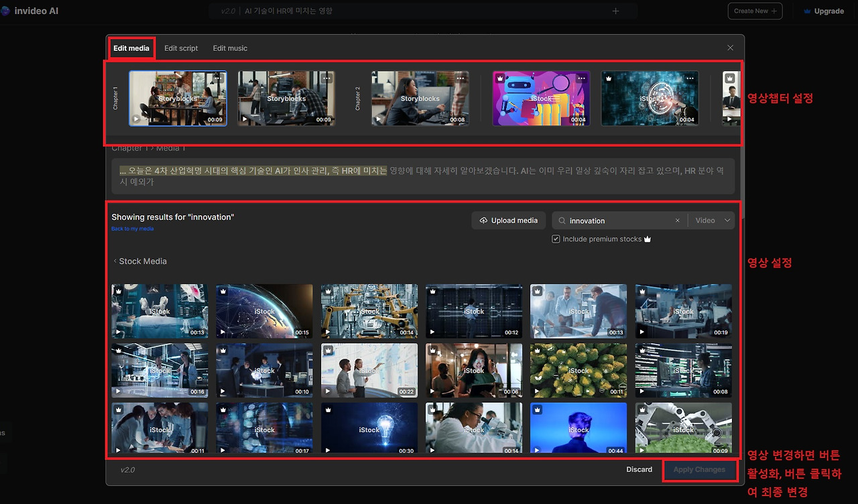Click the crown badge on the hologram lab 00:16 video
Screen dimensions: 858x504
point(118,350)
